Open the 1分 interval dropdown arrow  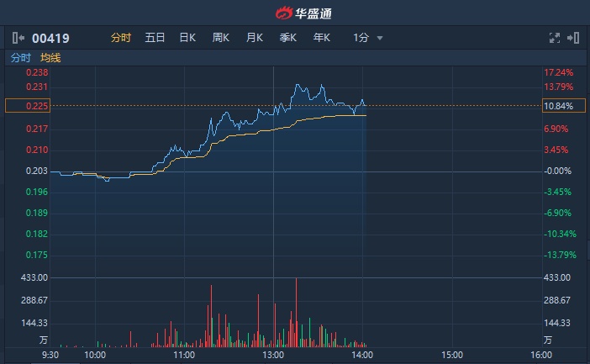[x=380, y=38]
